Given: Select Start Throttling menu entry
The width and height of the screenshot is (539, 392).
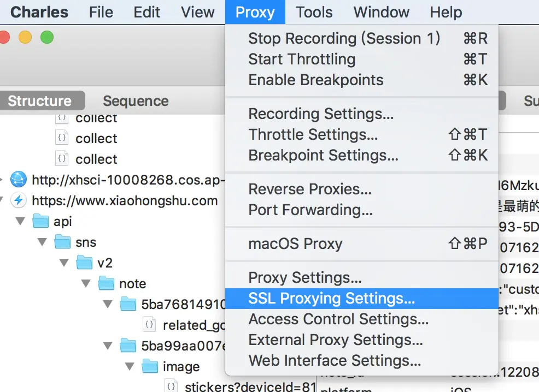Looking at the screenshot, I should pyautogui.click(x=302, y=59).
